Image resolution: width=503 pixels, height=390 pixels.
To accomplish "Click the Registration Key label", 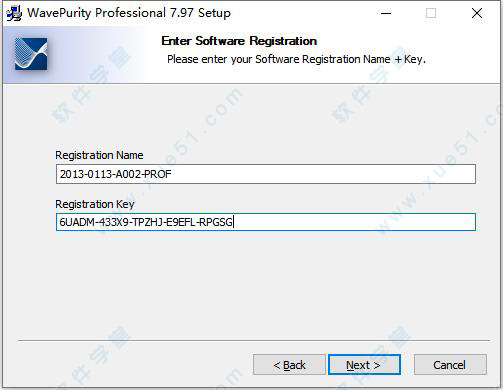I will (95, 204).
